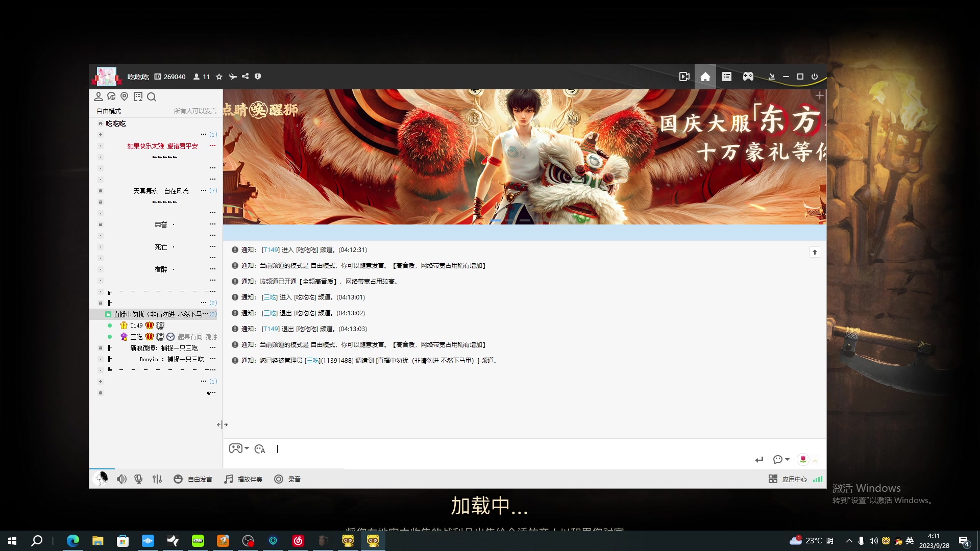Open the 自由模式 mode selector
Viewport: 980px width, 551px height.
click(109, 111)
